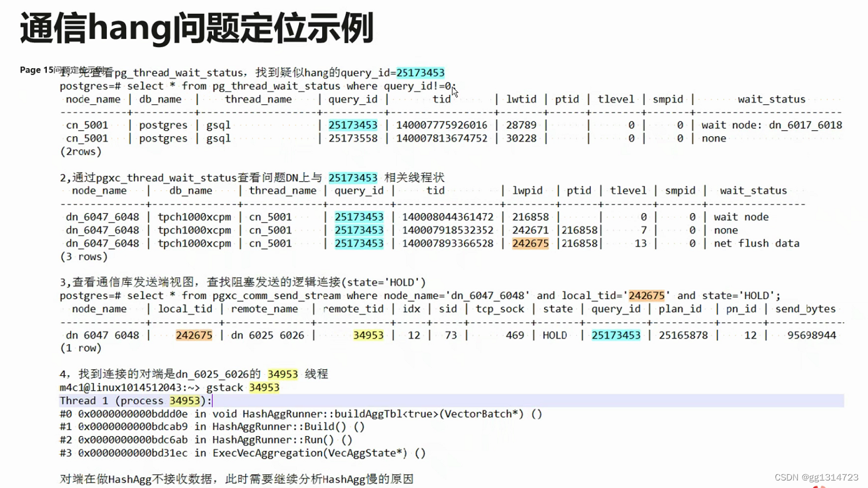Screen dimensions: 868x488
Task: Click state cell HOLD in third table
Action: pos(555,335)
